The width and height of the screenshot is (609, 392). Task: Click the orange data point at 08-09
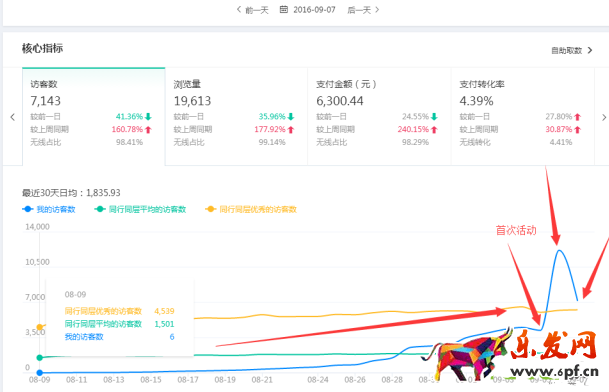tap(40, 327)
